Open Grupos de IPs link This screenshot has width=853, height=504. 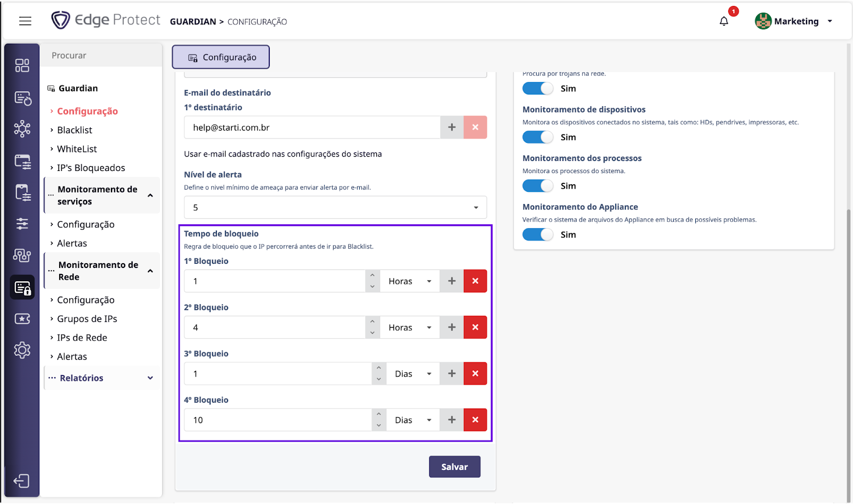(x=87, y=319)
